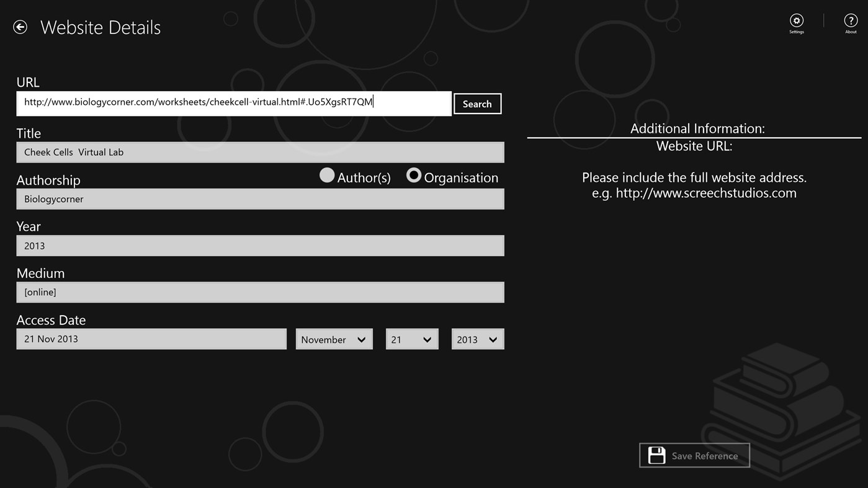868x488 pixels.
Task: Click the Medium field showing [online]
Action: tap(260, 292)
